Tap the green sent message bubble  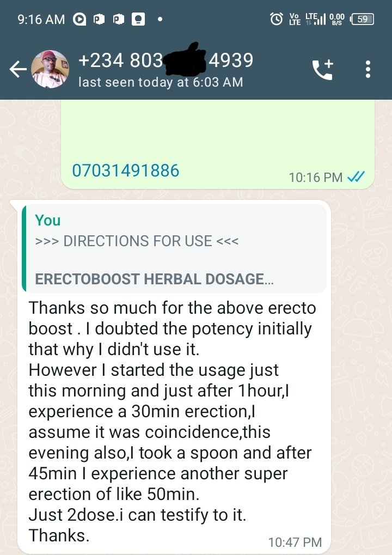tap(218, 144)
